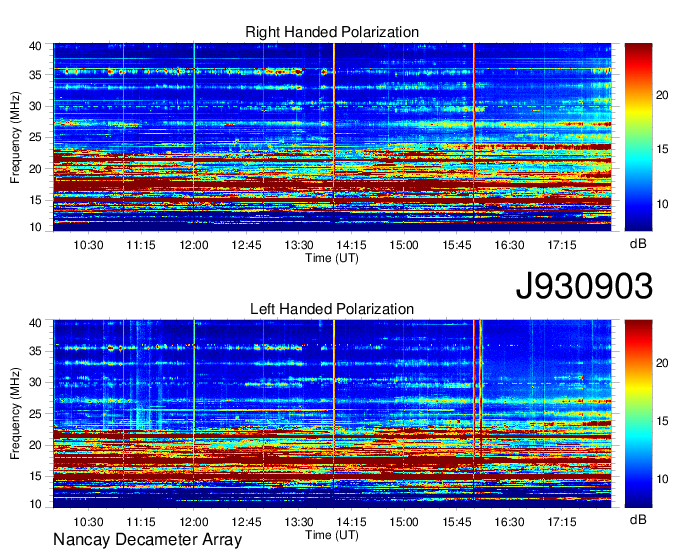Click the 20 dB tick on Left Handed color bar
Screen dimensions: 680x552
coord(662,363)
